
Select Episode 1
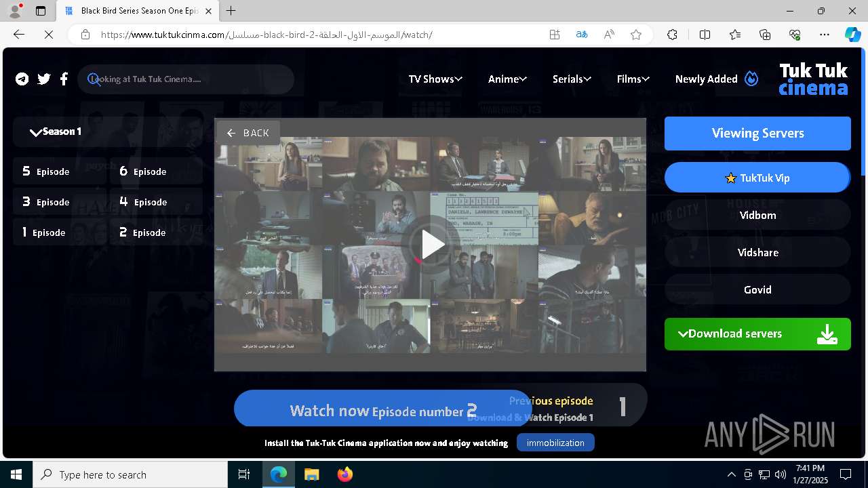pos(60,232)
